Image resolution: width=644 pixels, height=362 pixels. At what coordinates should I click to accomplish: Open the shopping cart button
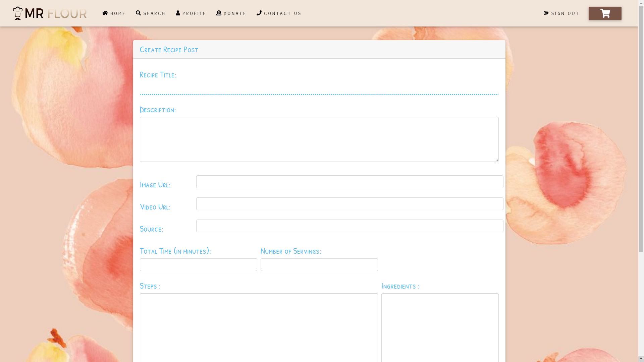[x=605, y=13]
